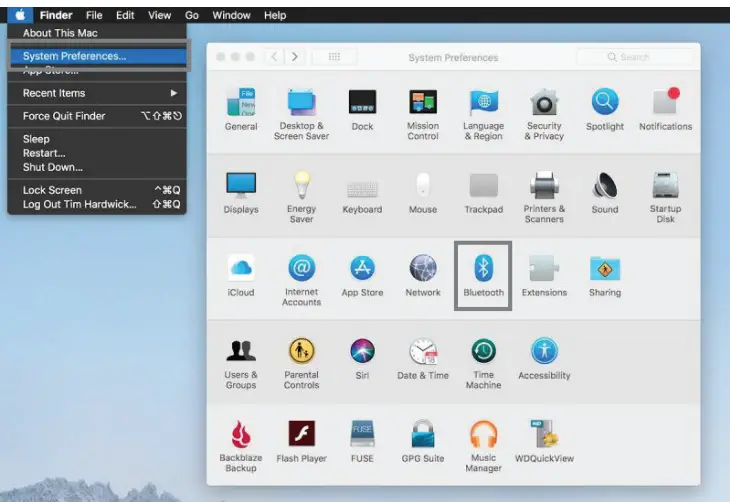Open Printers & Scanners preferences
This screenshot has height=502, width=730.
pyautogui.click(x=544, y=197)
